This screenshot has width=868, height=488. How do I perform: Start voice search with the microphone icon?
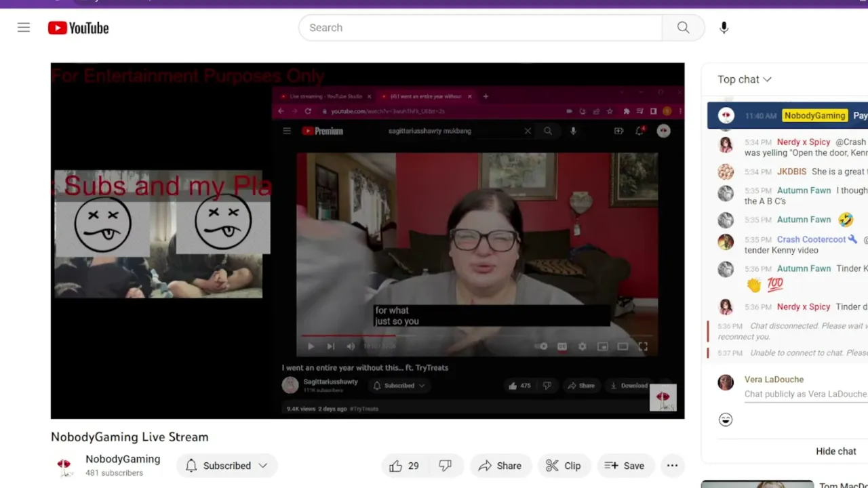724,28
